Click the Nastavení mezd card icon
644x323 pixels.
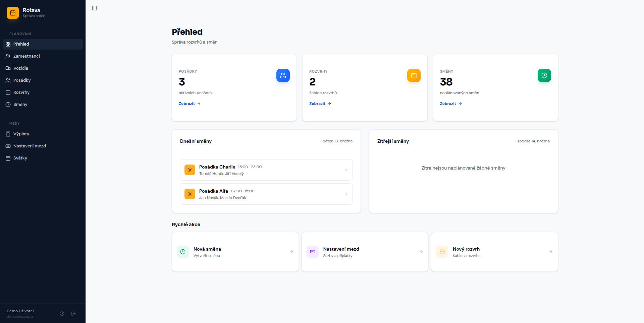point(8,146)
